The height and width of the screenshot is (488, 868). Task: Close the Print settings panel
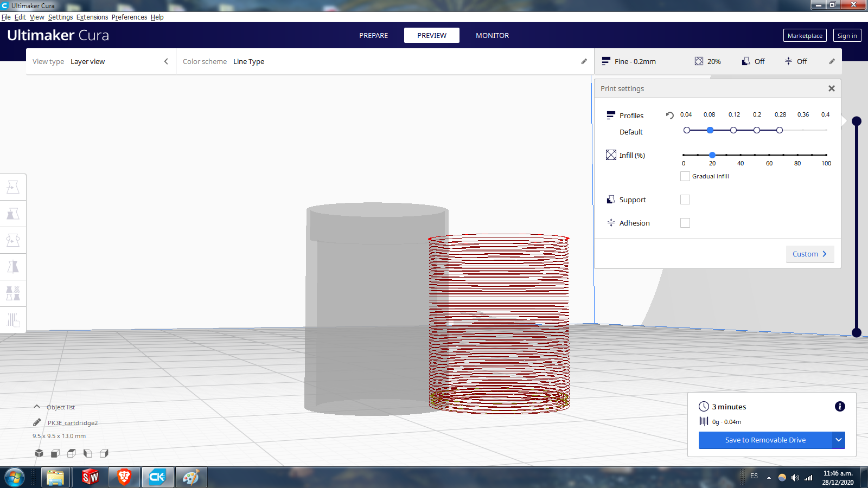(x=832, y=88)
